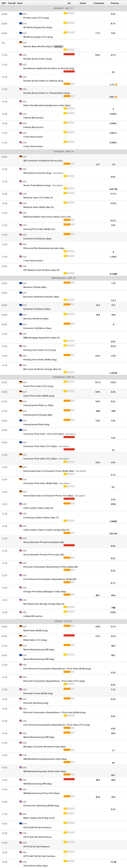This screenshot has width=127, height=868.
Task: Click the red volatility bar for Nondefense Capital Goods Orders
Action: coord(69,71)
